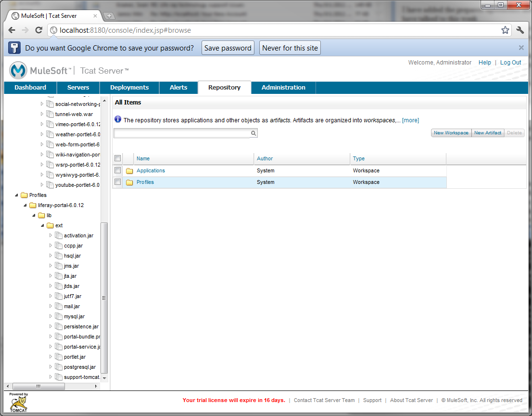This screenshot has width=532, height=416.
Task: Open the Servers tab
Action: tap(78, 87)
